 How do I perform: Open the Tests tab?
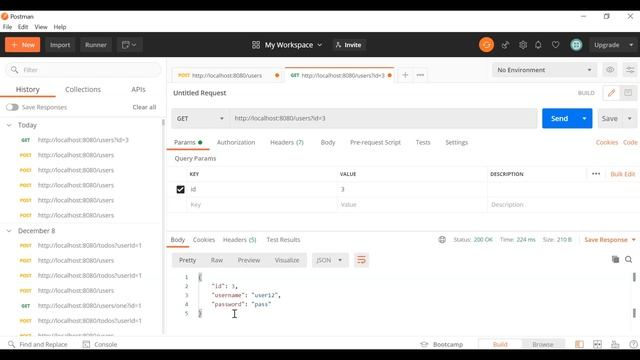tap(423, 142)
